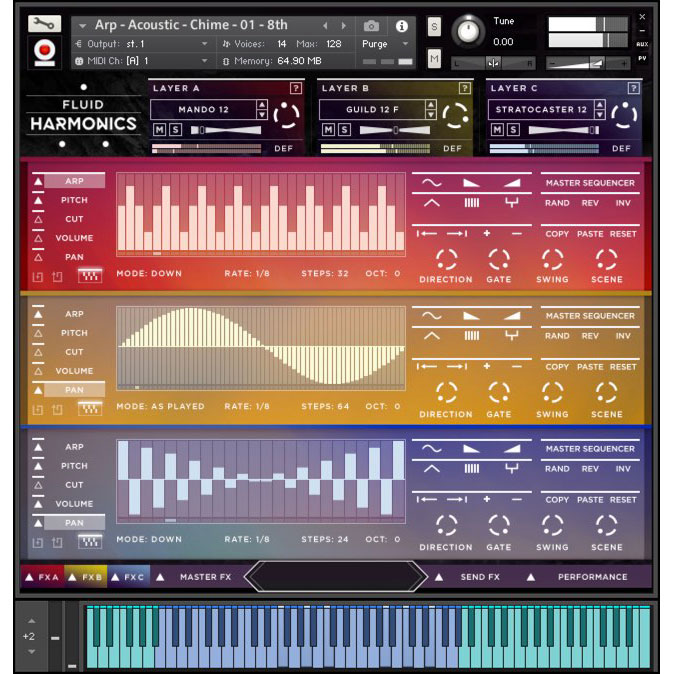Viewport: 674px width, 674px height.
Task: Select bars pattern icon in red sequencer
Action: [x=472, y=203]
